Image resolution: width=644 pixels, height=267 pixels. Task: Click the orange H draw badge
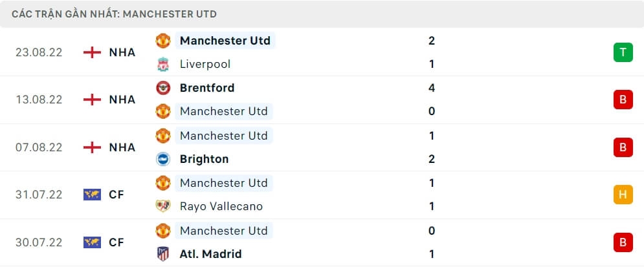[623, 195]
